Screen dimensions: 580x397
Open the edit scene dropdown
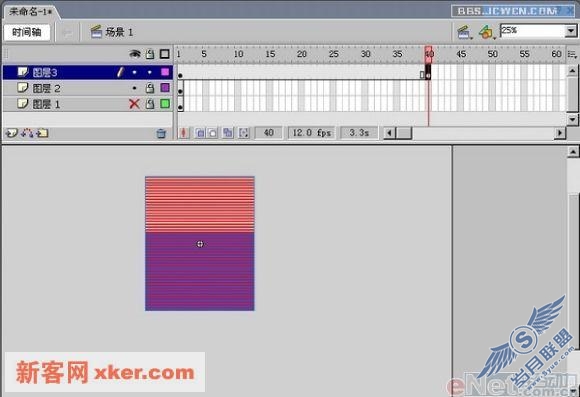(x=464, y=33)
